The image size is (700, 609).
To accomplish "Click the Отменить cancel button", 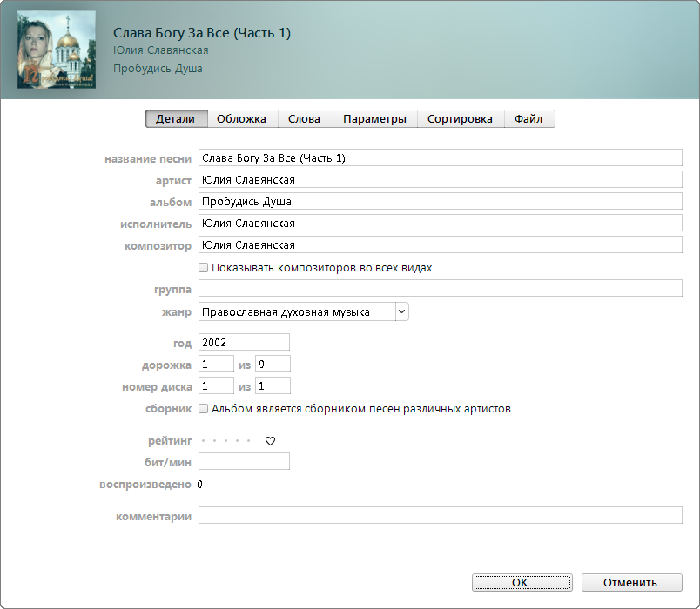I will pos(631,582).
